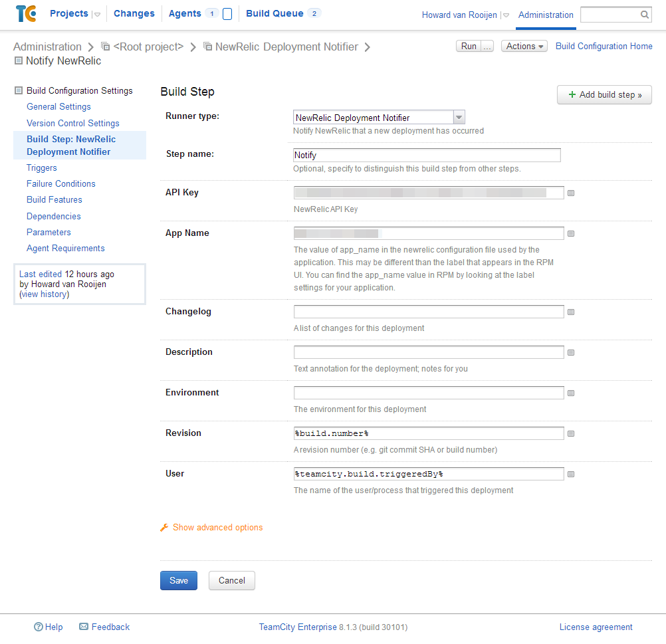Open parameter picker for API Key field
Viewport: 666px width, 644px height.
(571, 193)
